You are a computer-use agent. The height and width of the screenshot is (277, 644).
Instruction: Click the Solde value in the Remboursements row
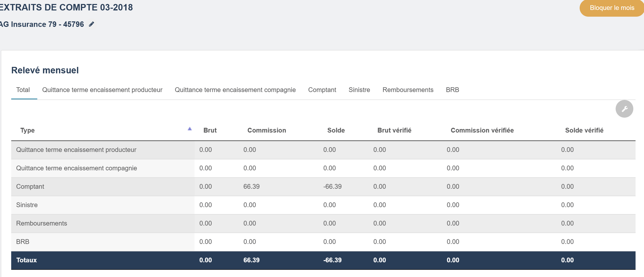coord(330,223)
